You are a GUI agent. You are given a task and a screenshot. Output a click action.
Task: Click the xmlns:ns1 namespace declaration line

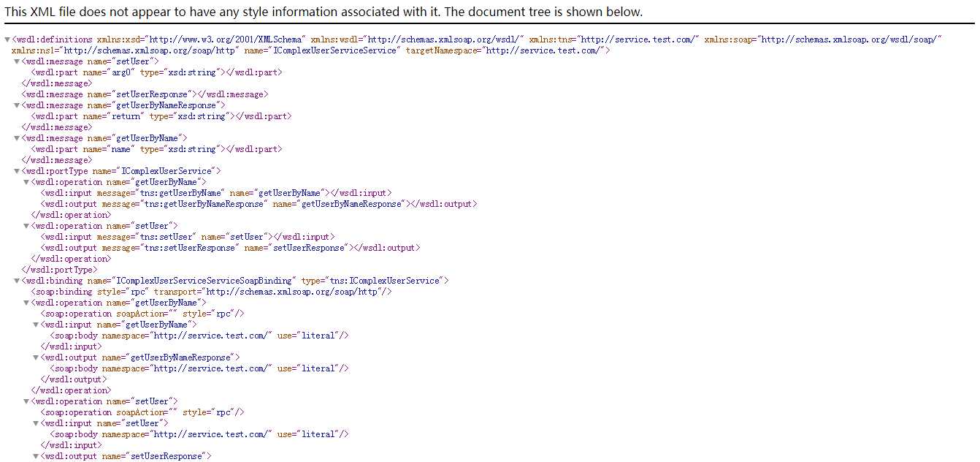[x=310, y=50]
